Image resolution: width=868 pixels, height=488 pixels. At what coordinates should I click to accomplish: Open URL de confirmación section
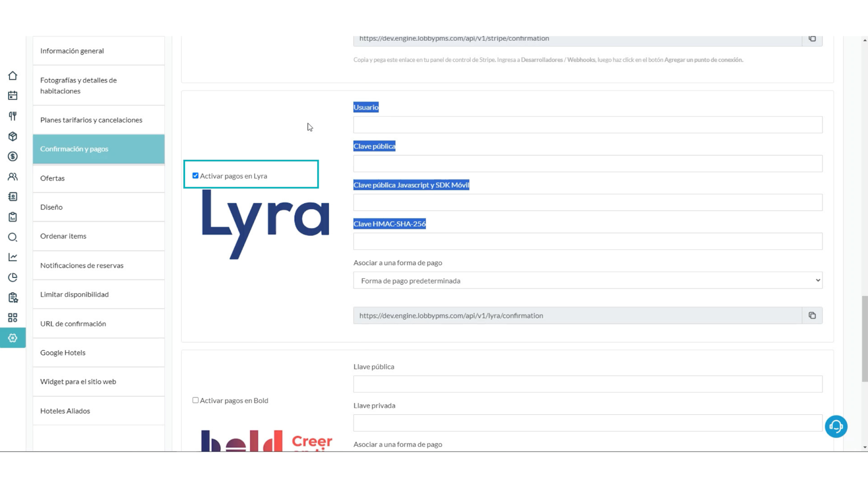[x=99, y=324]
